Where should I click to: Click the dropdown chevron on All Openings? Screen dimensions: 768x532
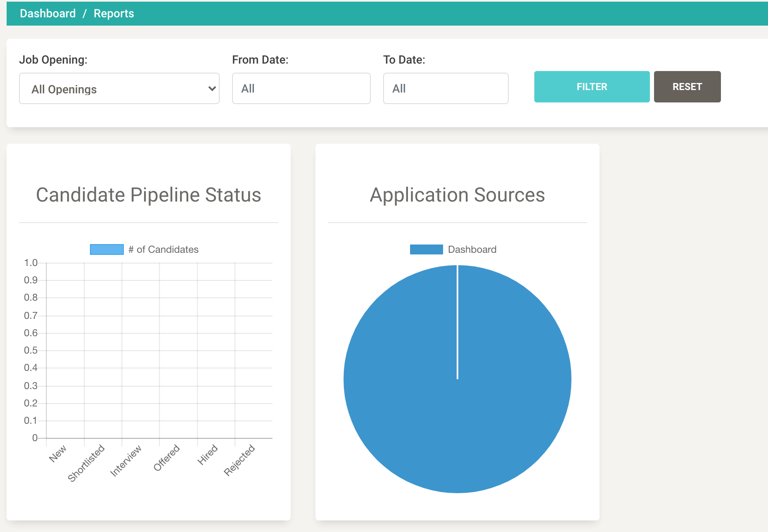click(212, 88)
